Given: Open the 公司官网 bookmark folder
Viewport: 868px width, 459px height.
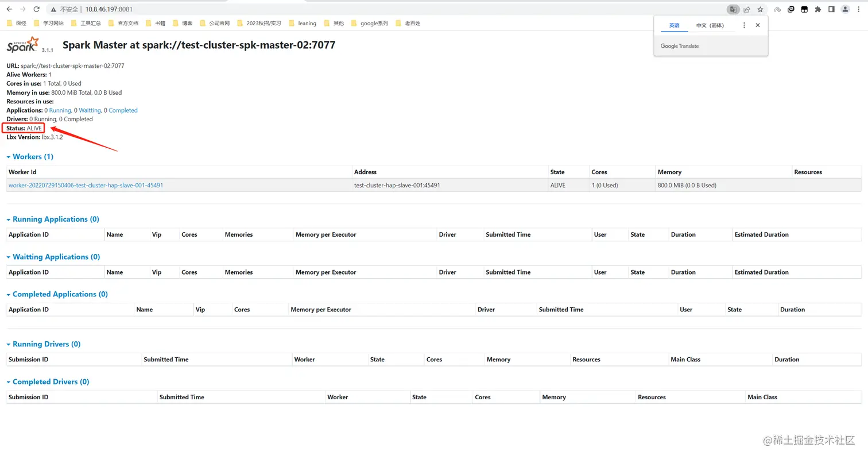Looking at the screenshot, I should point(215,24).
